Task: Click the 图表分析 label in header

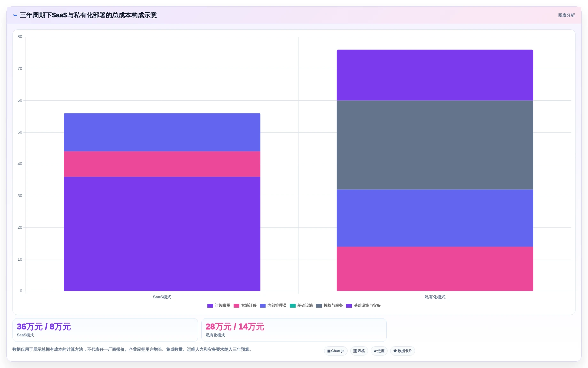Action: click(x=566, y=15)
